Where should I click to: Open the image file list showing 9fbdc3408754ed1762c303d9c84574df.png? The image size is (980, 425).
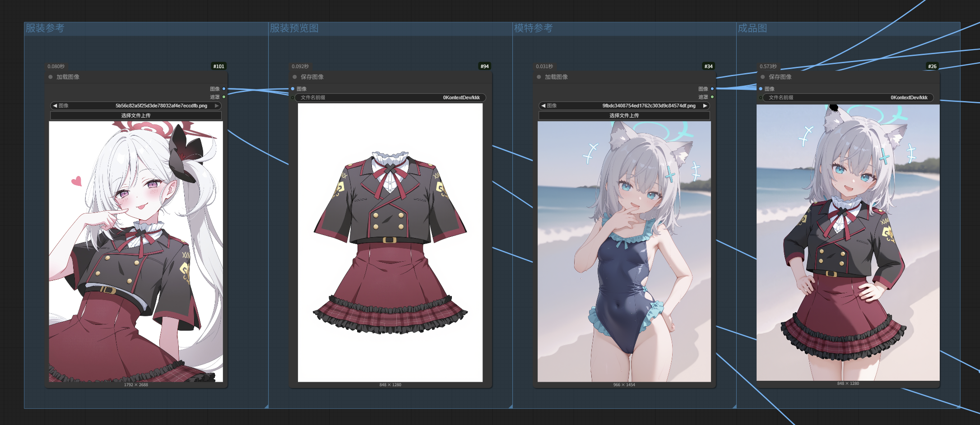tap(624, 106)
